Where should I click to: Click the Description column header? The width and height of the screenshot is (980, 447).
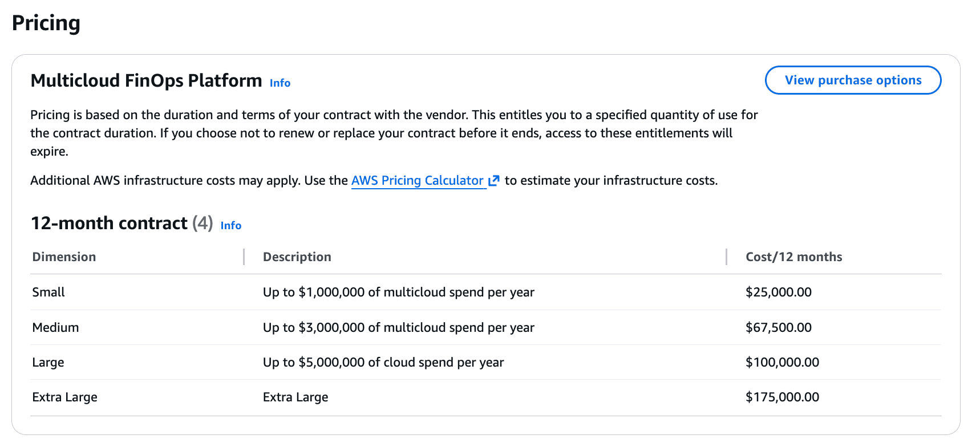click(297, 257)
